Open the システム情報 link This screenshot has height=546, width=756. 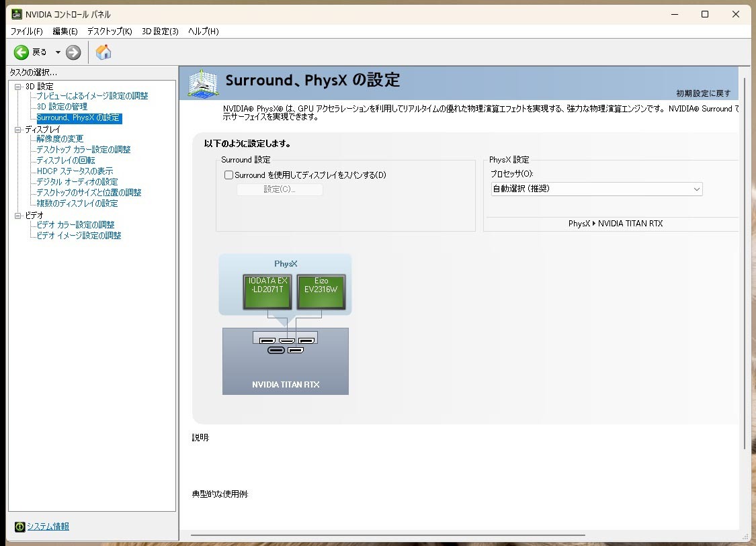pyautogui.click(x=48, y=527)
